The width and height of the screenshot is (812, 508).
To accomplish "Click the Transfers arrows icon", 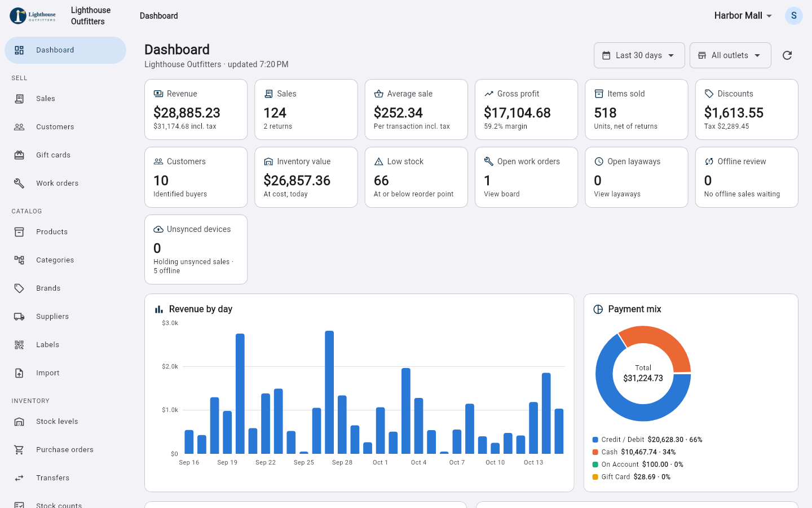I will pos(19,478).
